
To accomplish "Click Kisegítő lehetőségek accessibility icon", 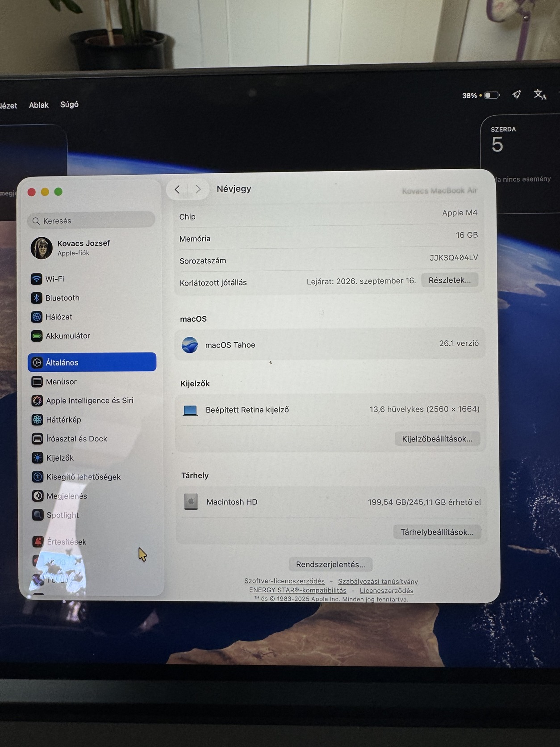I will 38,477.
